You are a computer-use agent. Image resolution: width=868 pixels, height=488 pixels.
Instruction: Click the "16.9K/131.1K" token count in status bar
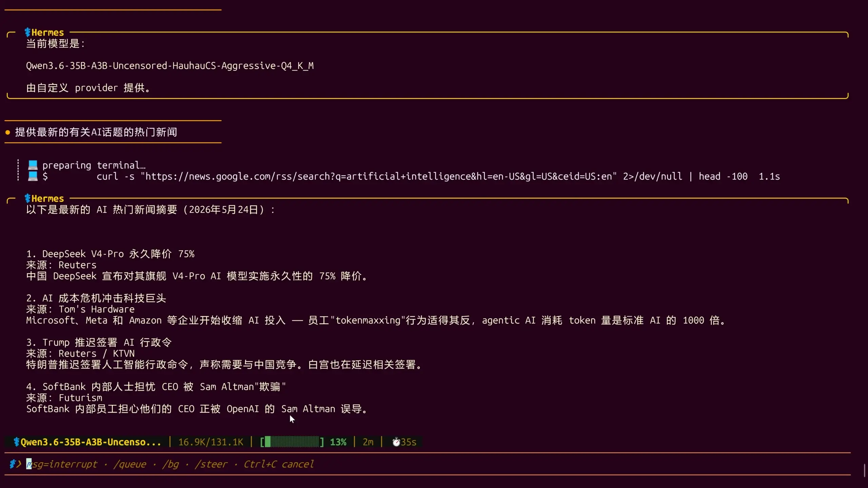(211, 442)
